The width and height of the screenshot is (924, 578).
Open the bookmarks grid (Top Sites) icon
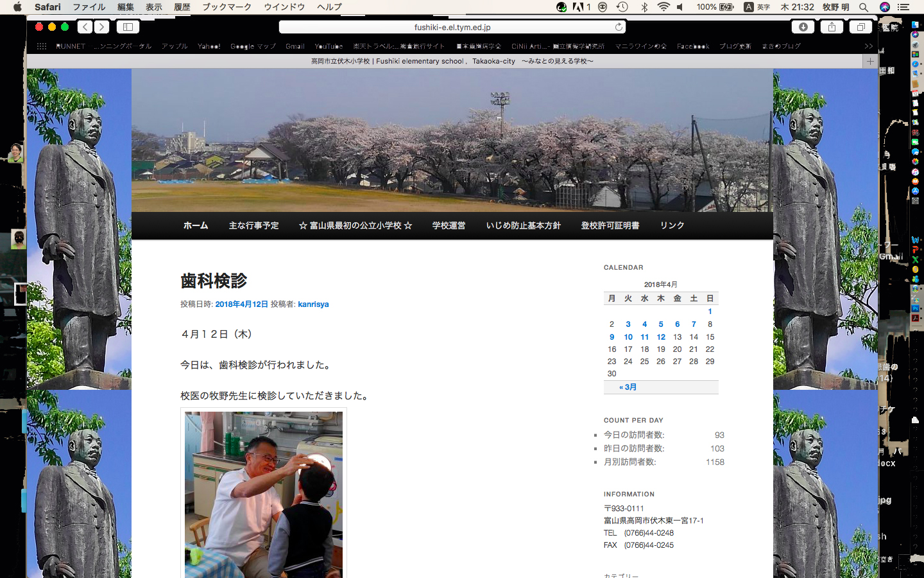[42, 46]
